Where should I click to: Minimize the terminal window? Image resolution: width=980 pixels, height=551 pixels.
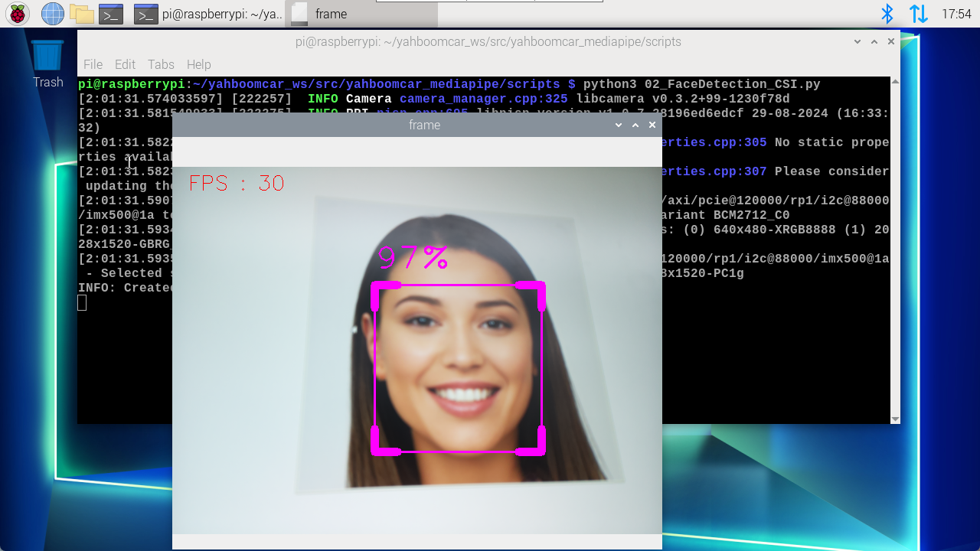(857, 42)
